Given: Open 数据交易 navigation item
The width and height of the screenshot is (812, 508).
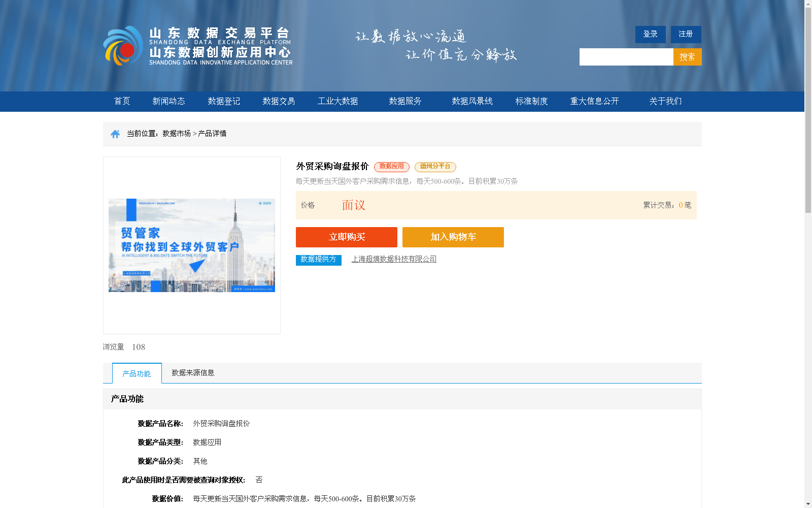Looking at the screenshot, I should pos(279,101).
